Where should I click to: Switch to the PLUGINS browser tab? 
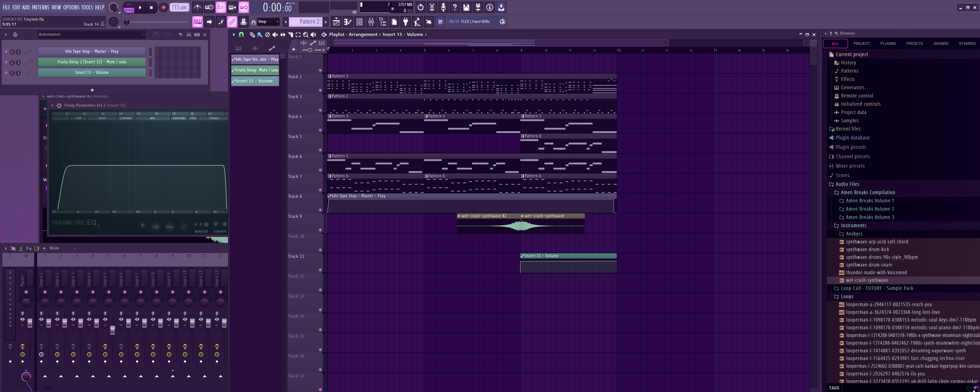[888, 43]
